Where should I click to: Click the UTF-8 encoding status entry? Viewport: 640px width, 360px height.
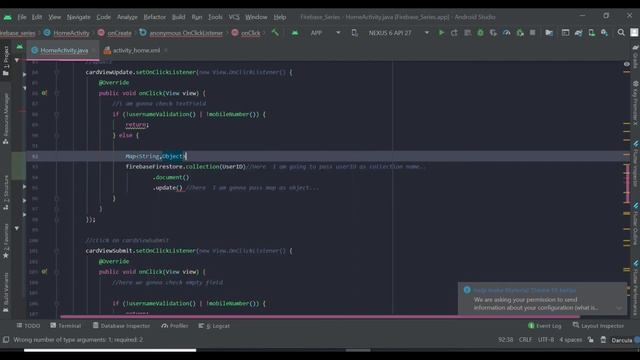pos(546,340)
